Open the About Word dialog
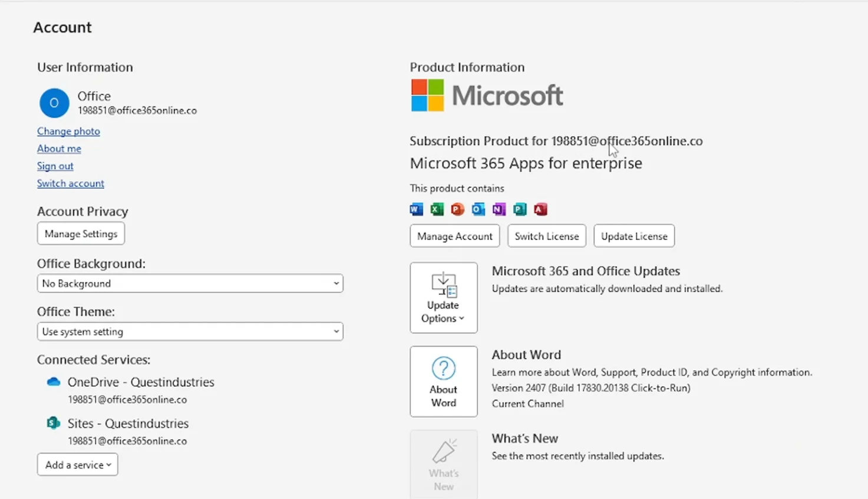The width and height of the screenshot is (868, 499). [x=444, y=381]
